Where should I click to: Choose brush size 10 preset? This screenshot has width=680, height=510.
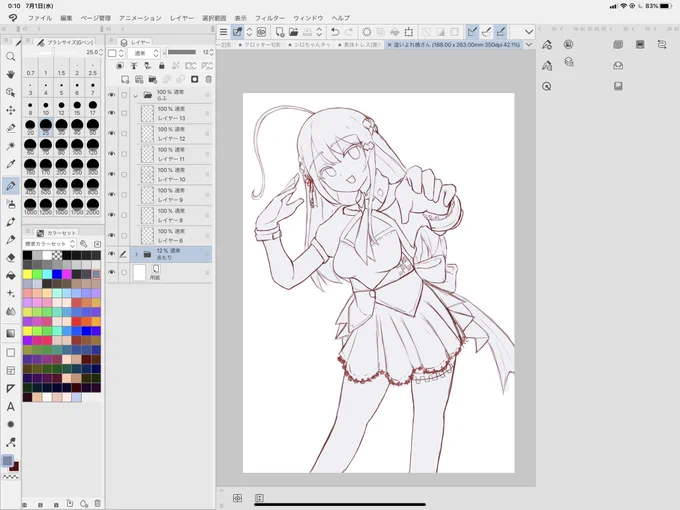point(46,108)
